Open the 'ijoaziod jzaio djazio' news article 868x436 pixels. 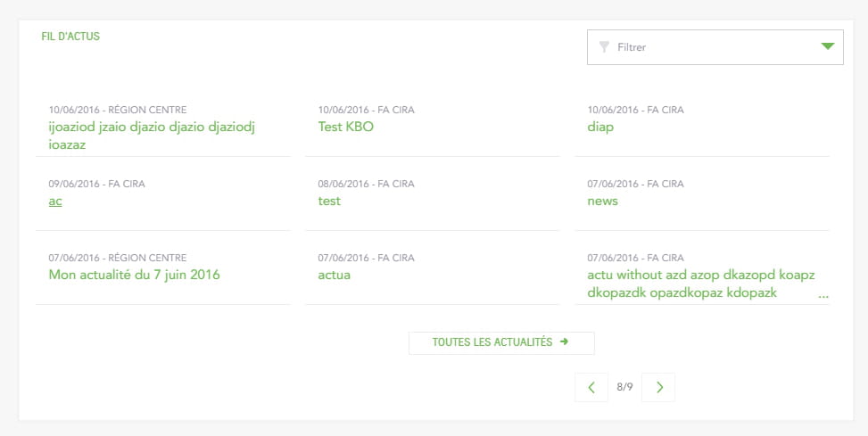pos(152,136)
